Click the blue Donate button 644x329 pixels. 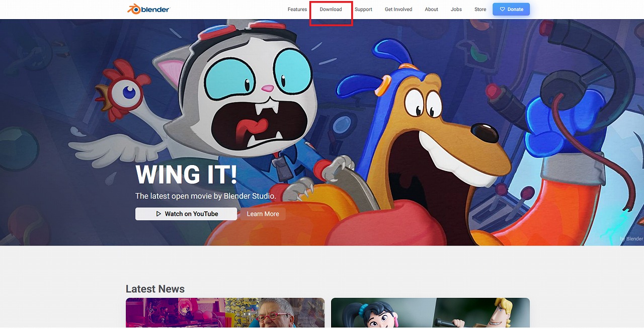[x=511, y=9]
